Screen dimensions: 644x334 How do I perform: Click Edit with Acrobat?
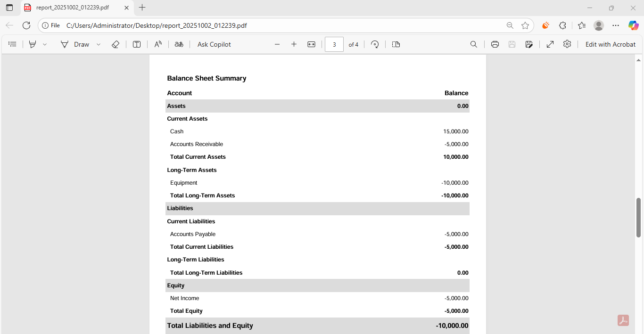click(611, 44)
